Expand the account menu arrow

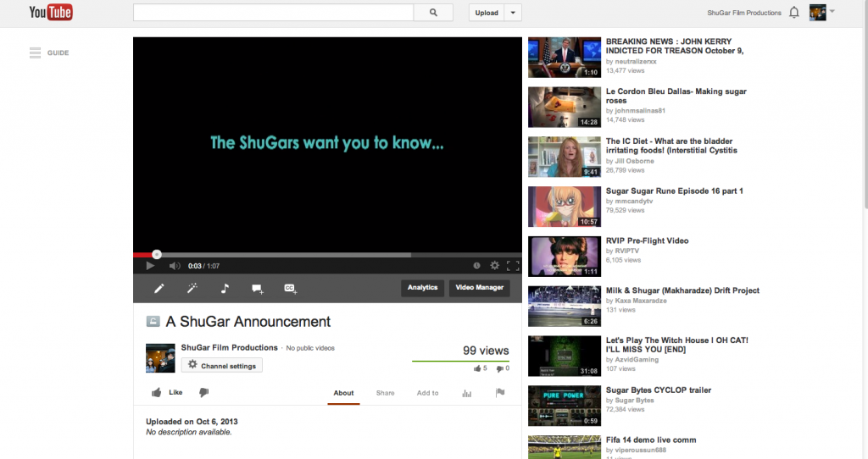click(x=832, y=11)
